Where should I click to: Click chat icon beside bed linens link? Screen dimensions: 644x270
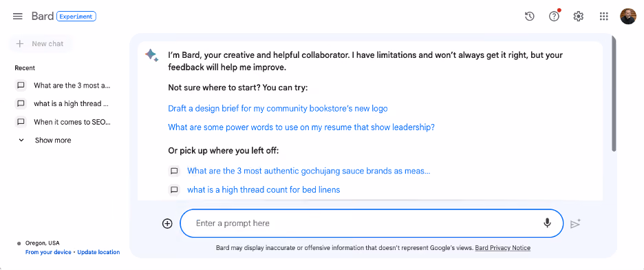click(x=174, y=190)
